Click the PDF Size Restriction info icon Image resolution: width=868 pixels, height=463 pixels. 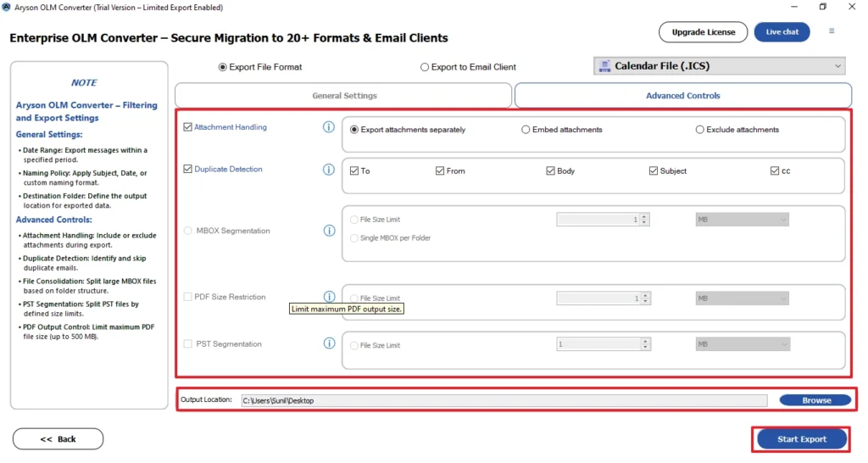coord(330,296)
